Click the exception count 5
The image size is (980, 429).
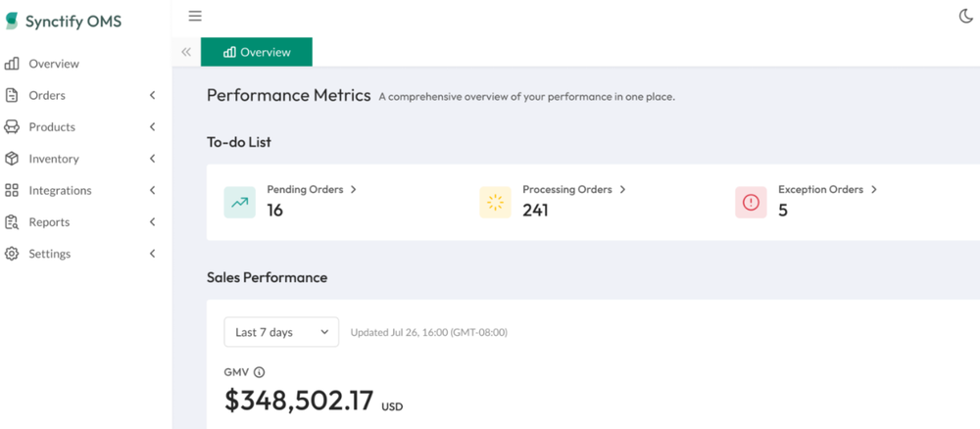[x=782, y=211]
